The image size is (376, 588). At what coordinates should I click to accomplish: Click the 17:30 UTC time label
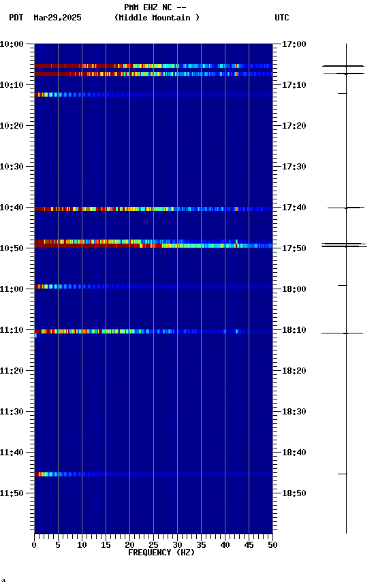294,167
